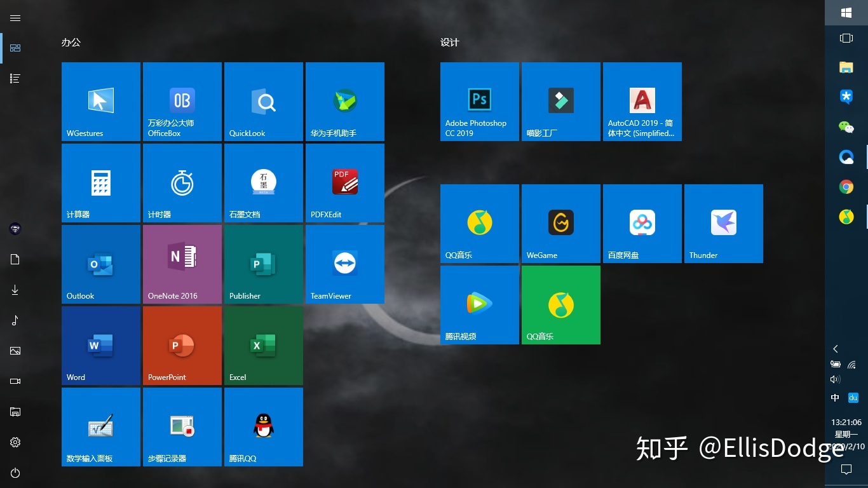Open the 计算器 calculator tile

[100, 182]
